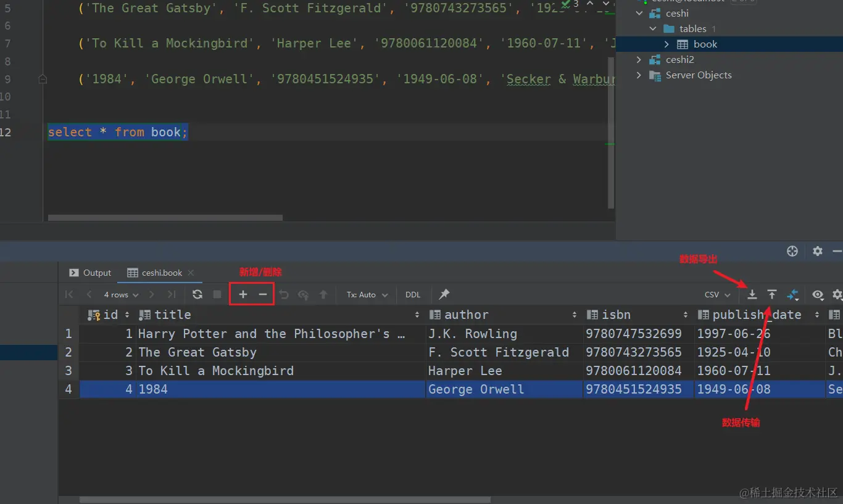Submit changes with the up arrow icon
This screenshot has width=843, height=504.
pyautogui.click(x=323, y=295)
